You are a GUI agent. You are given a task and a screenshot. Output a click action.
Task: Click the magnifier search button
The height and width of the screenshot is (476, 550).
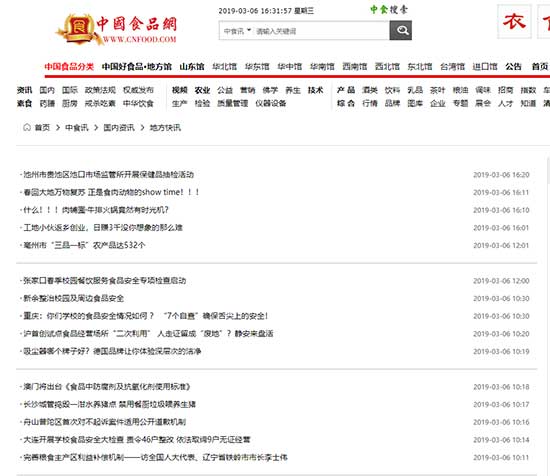pyautogui.click(x=401, y=31)
